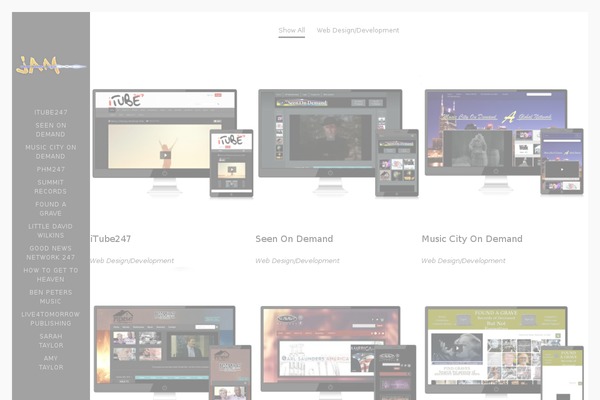The height and width of the screenshot is (400, 600).
Task: Click the category label under iTube247
Action: [132, 261]
